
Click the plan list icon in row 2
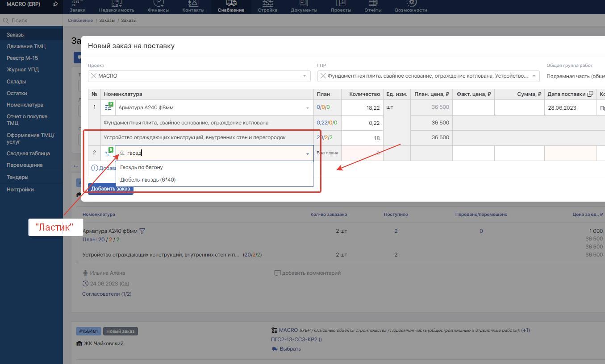[x=108, y=153]
